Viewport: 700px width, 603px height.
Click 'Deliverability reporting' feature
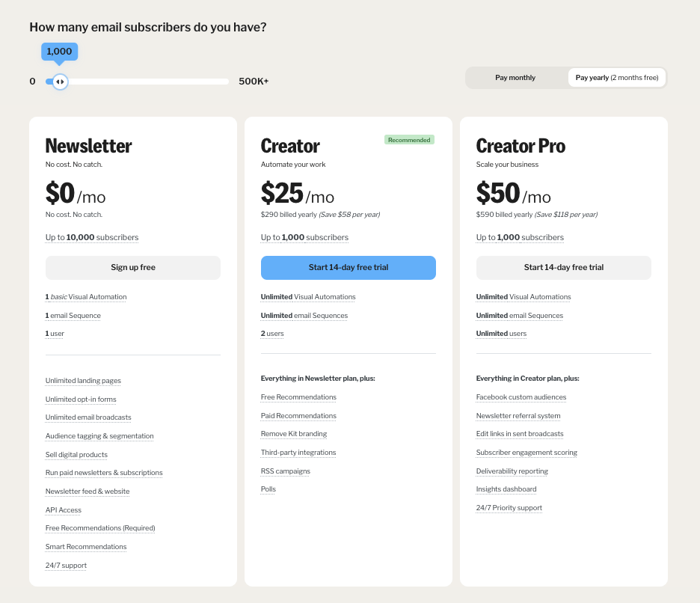512,471
